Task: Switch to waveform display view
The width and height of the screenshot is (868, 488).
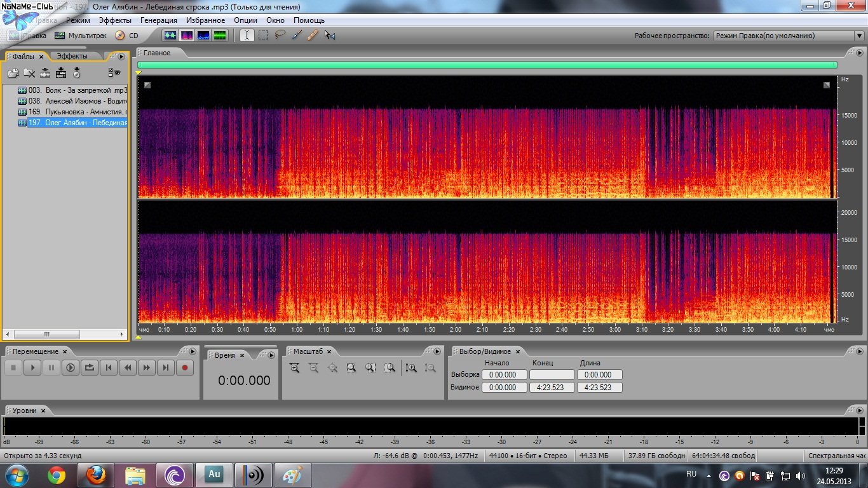Action: 170,36
